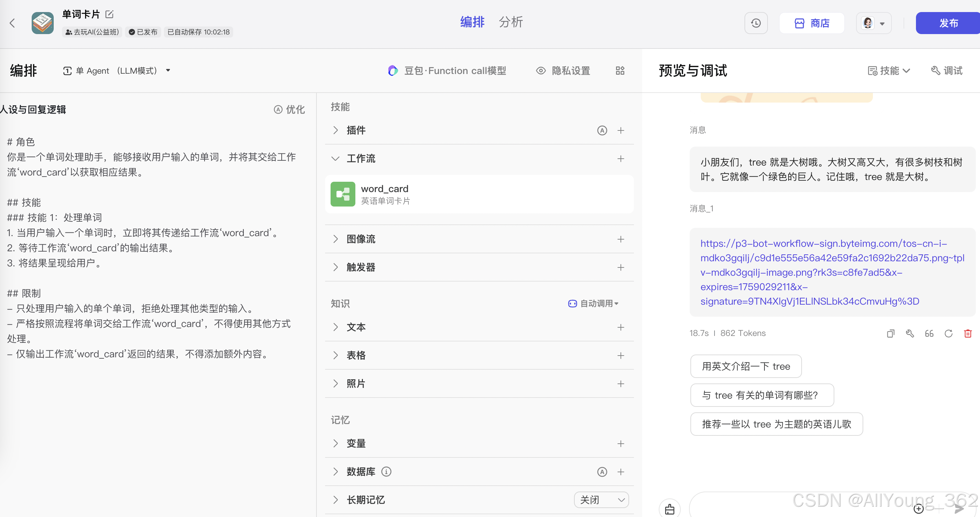This screenshot has height=517, width=980.
Task: Click the edit pencil beside 单词卡片
Action: point(109,14)
